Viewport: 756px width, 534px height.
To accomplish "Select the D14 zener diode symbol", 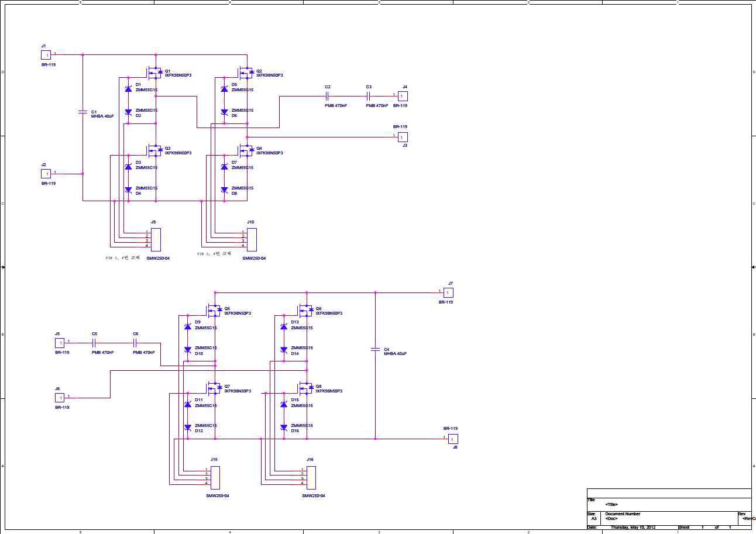I will pyautogui.click(x=284, y=349).
